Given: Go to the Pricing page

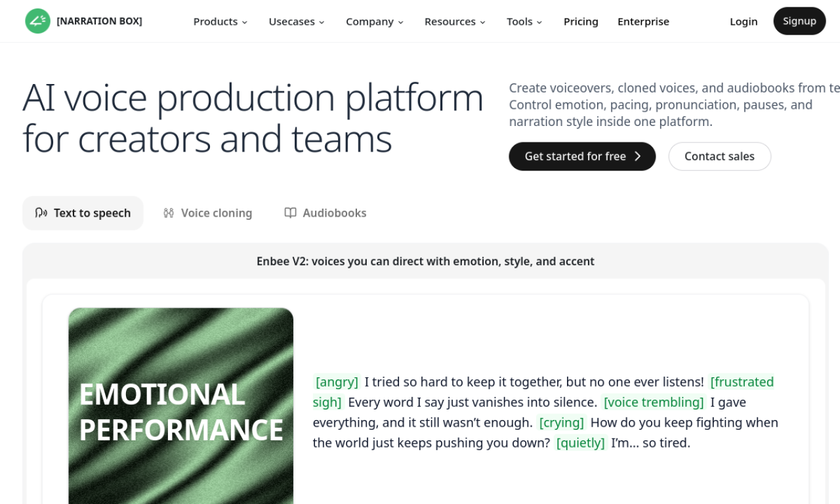Looking at the screenshot, I should coord(581,22).
